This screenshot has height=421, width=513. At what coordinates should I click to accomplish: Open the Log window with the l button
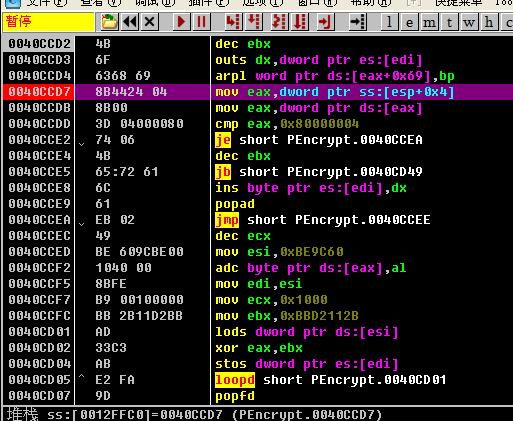point(389,22)
